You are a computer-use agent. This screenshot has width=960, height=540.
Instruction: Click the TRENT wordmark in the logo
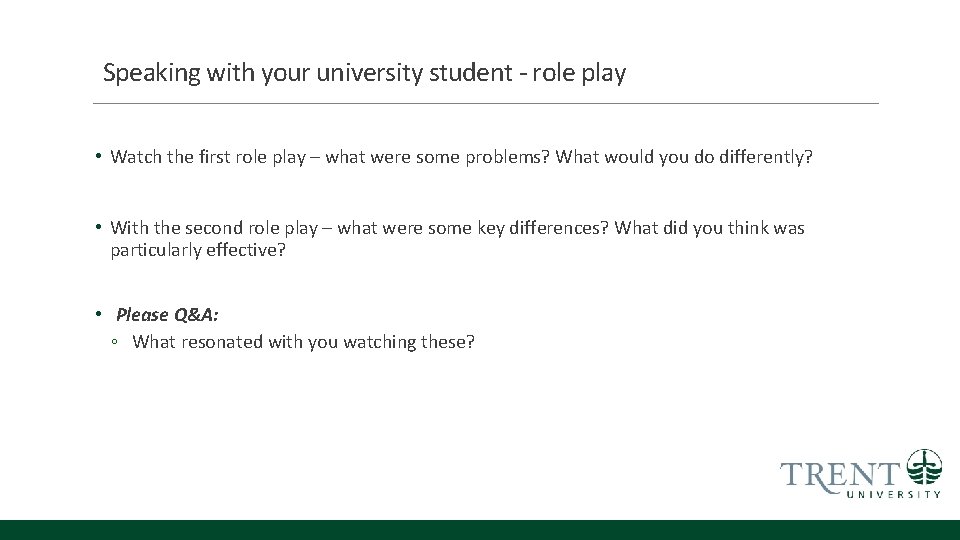[839, 474]
